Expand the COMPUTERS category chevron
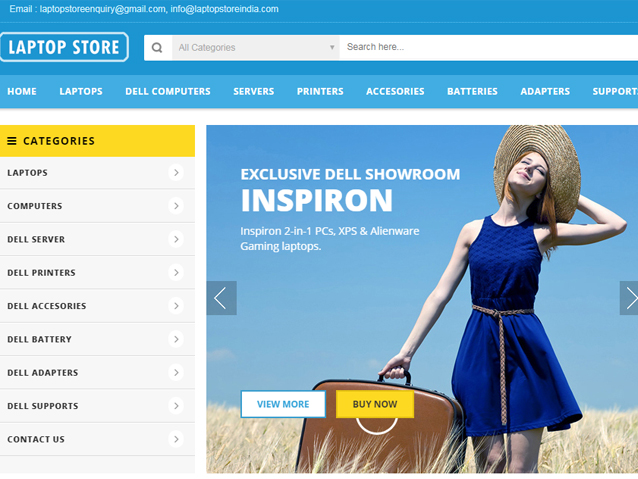The height and width of the screenshot is (479, 638). point(176,206)
